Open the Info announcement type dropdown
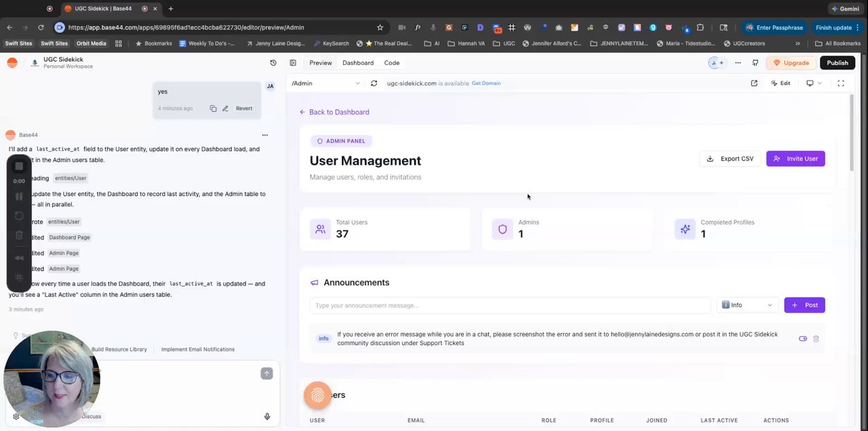This screenshot has height=431, width=868. pyautogui.click(x=747, y=305)
